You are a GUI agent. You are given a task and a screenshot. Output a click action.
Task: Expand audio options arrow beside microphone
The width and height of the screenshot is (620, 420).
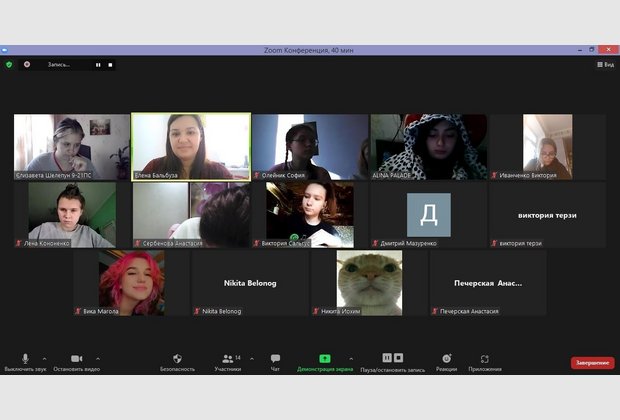tap(44, 359)
